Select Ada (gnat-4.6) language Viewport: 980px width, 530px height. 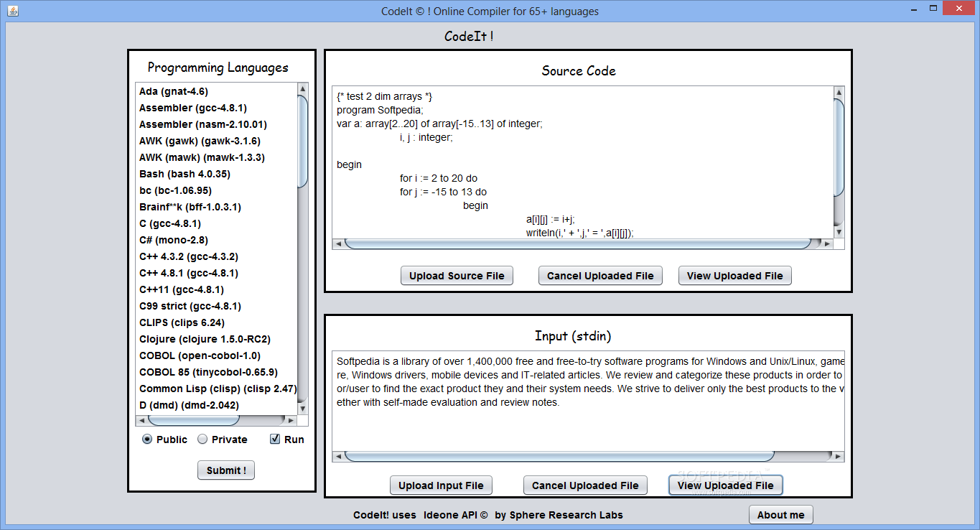[216, 91]
